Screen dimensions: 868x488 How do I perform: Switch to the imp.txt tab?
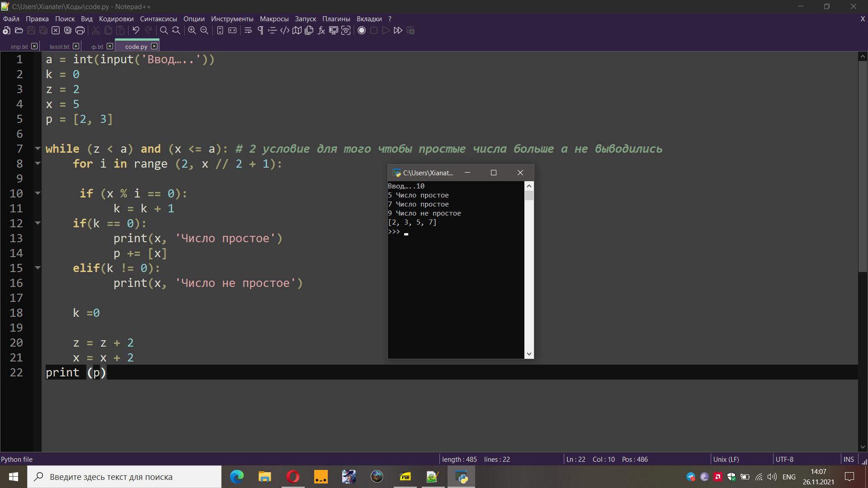point(19,47)
